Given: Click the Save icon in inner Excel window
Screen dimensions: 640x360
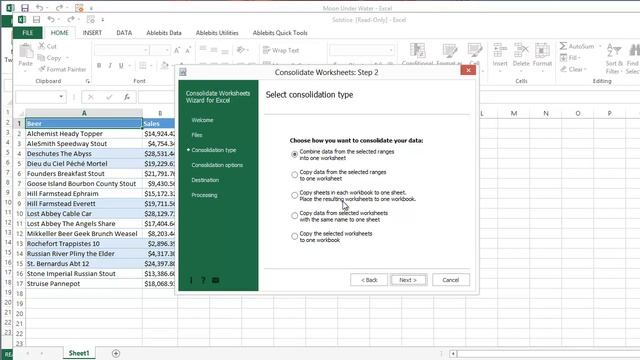Looking at the screenshot, I should click(x=37, y=20).
